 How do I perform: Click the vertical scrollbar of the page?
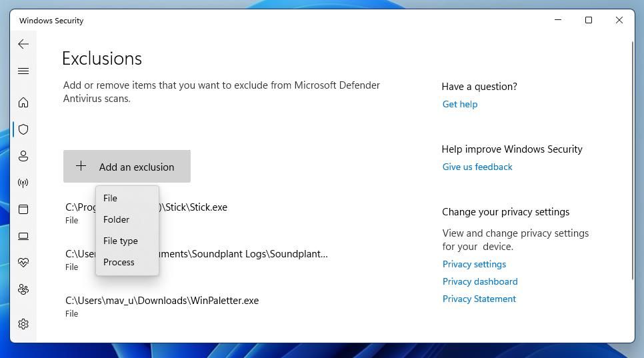[633, 160]
